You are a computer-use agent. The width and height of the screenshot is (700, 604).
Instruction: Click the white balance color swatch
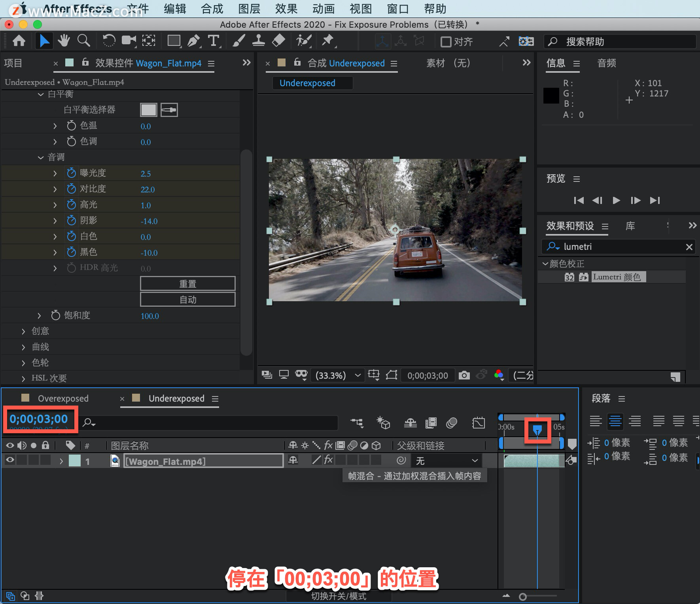[149, 110]
